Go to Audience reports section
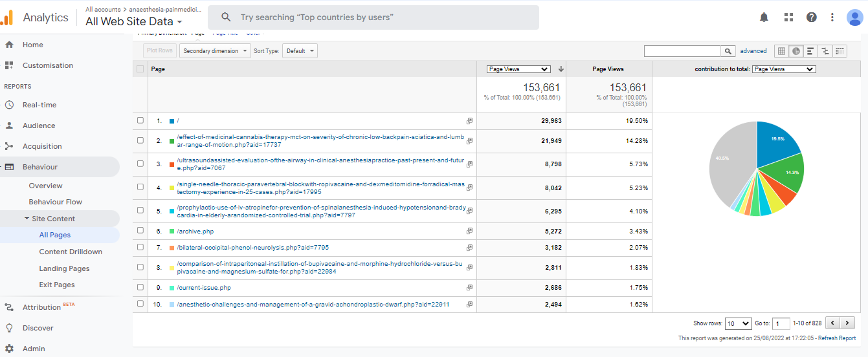Image resolution: width=868 pixels, height=357 pixels. [x=39, y=125]
